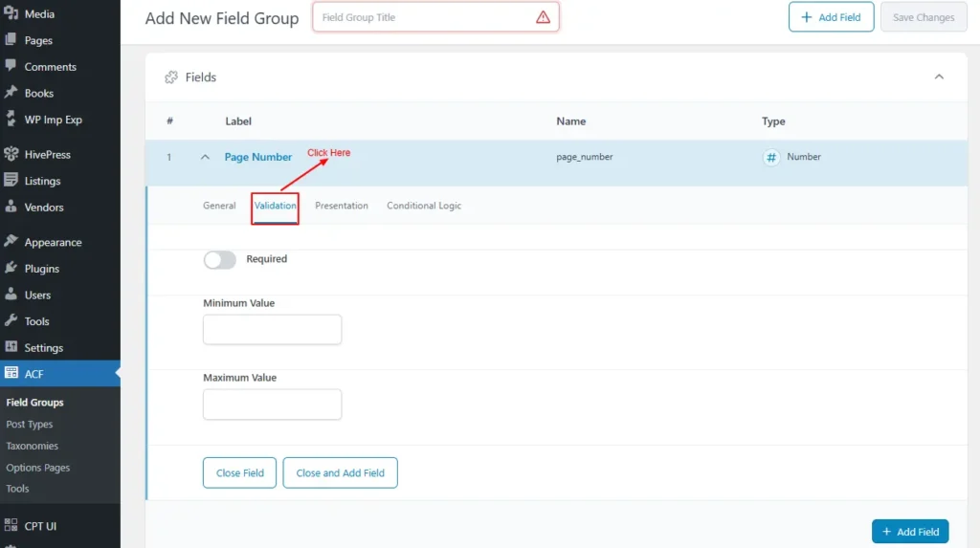Collapse the Page Number field row
The height and width of the screenshot is (548, 980).
pos(205,157)
